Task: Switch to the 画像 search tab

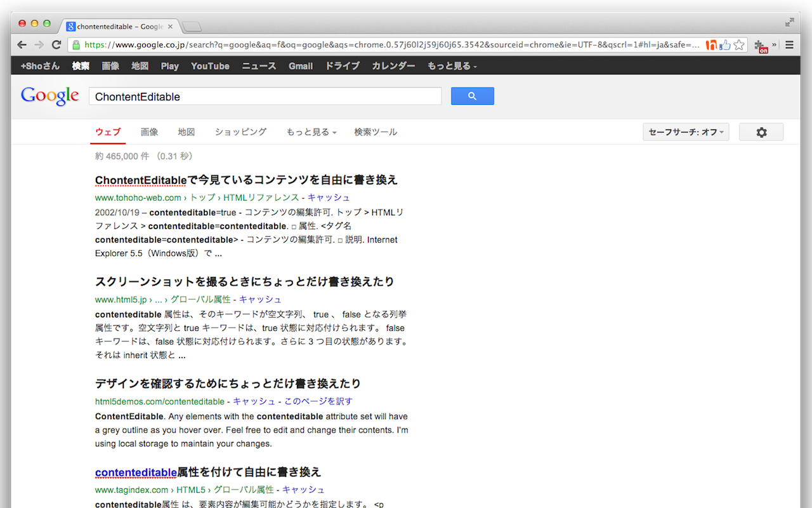Action: (149, 132)
